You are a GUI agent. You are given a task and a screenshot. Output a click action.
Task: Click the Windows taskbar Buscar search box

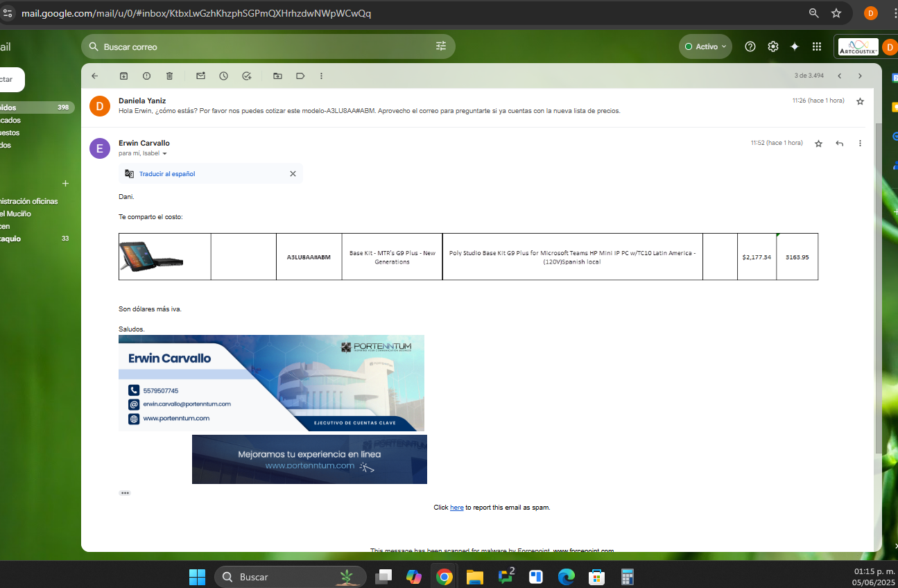click(291, 576)
